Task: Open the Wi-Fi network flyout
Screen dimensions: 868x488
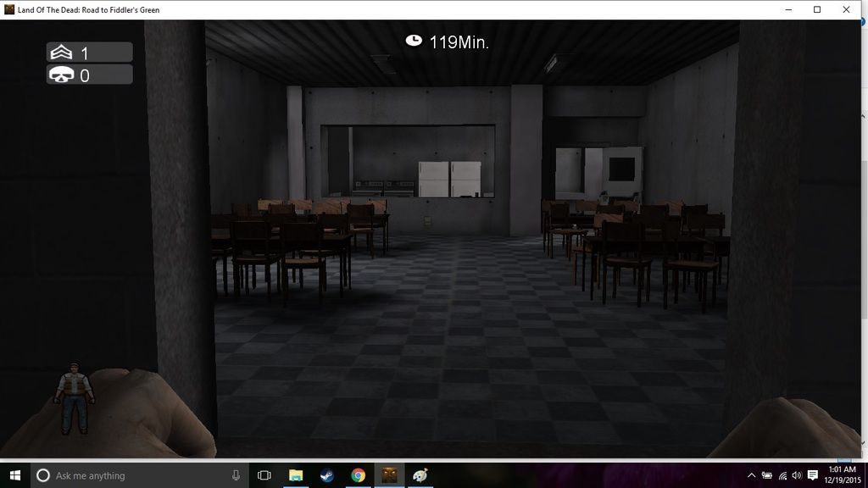Action: (x=782, y=475)
